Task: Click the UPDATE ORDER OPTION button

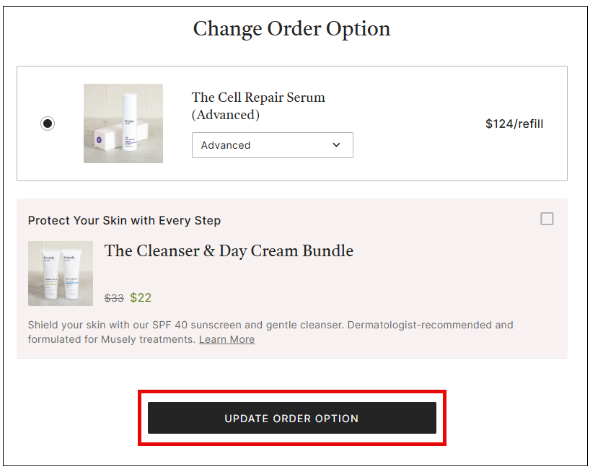Action: point(292,418)
